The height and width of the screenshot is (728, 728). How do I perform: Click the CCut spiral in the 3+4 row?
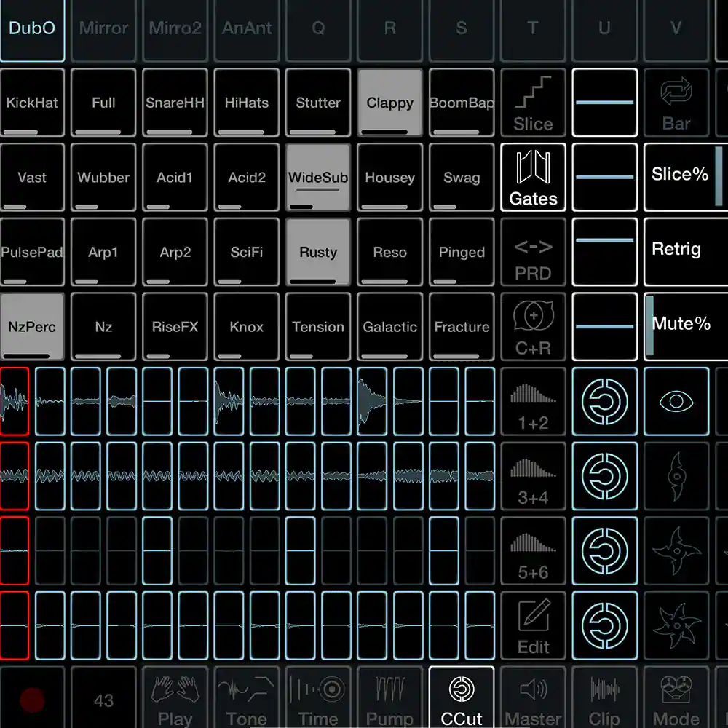(604, 476)
